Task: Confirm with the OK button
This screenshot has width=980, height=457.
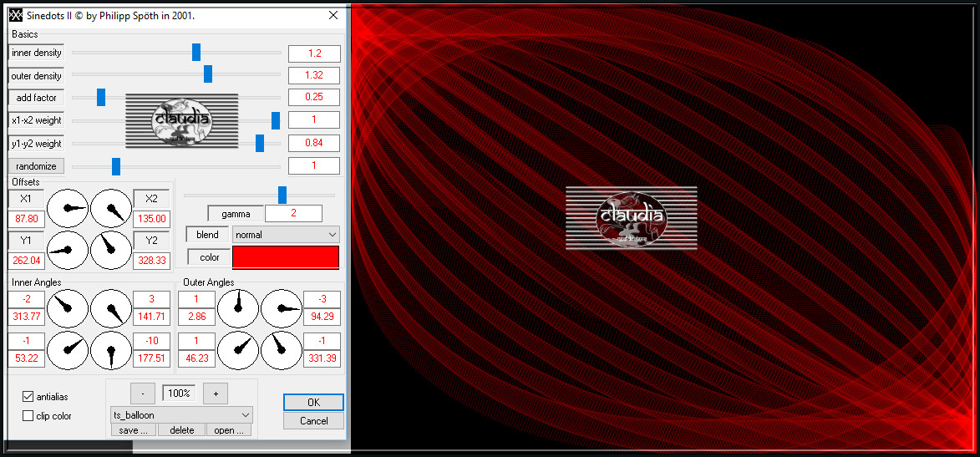Action: click(x=314, y=402)
